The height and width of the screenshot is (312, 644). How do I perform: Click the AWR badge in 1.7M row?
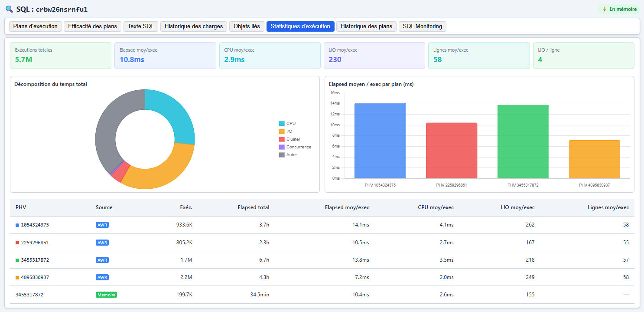pos(102,260)
